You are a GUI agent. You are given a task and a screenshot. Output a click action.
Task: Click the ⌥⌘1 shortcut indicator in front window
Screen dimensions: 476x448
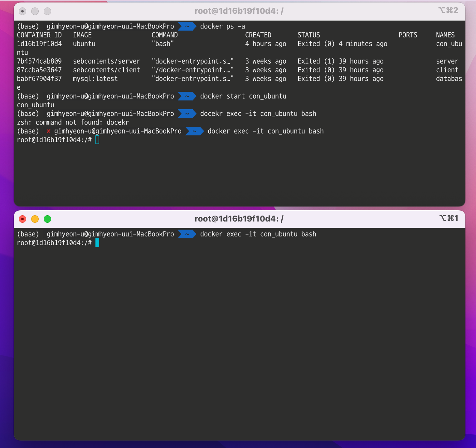449,218
